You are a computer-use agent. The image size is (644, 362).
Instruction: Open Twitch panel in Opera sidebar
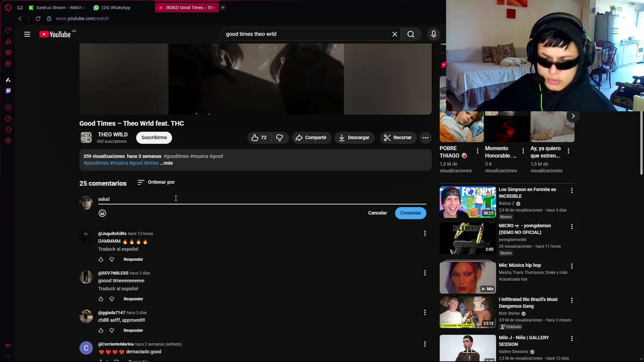(x=8, y=91)
